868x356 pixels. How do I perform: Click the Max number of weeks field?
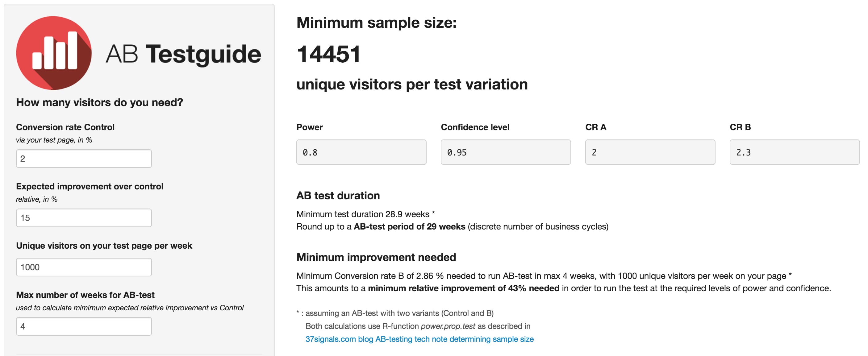click(84, 326)
